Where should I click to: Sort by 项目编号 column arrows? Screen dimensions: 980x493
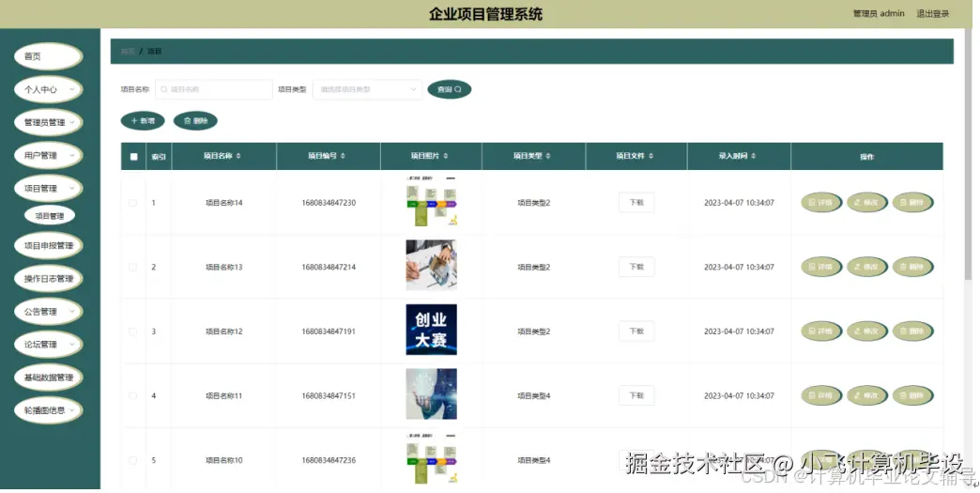click(x=343, y=156)
